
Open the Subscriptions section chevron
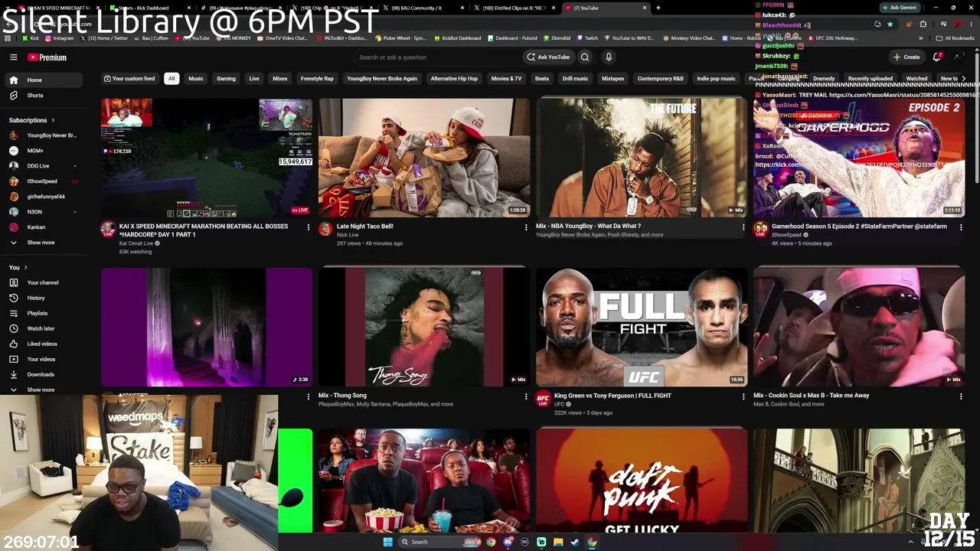53,120
